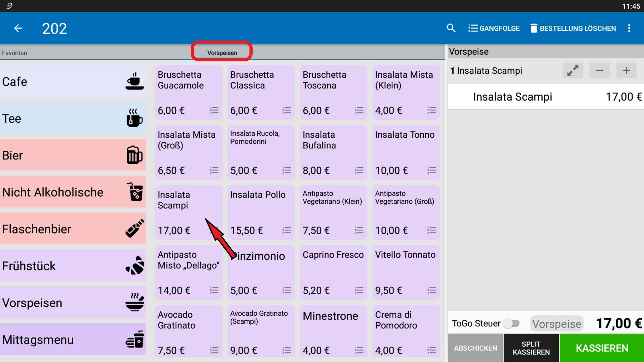Tap the soup bowl icon on Vorspeisen

click(134, 302)
